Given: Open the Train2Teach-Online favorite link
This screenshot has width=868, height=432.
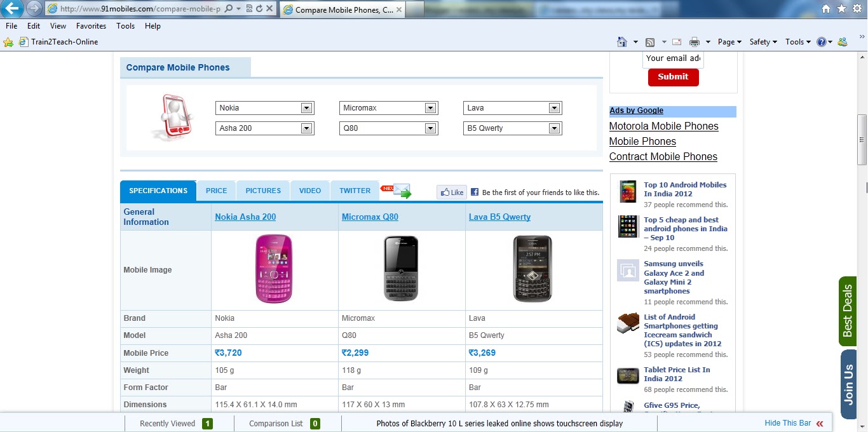Looking at the screenshot, I should [58, 42].
